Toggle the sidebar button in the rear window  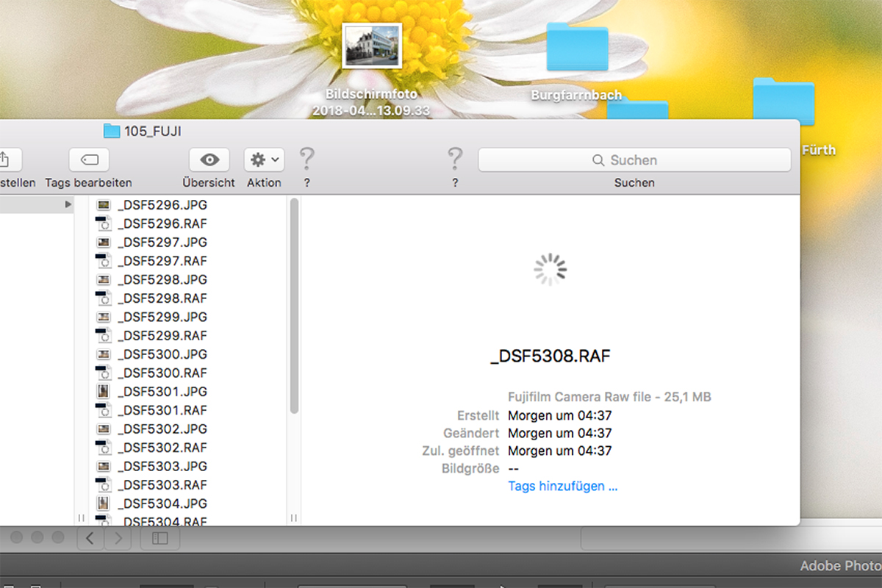click(160, 538)
